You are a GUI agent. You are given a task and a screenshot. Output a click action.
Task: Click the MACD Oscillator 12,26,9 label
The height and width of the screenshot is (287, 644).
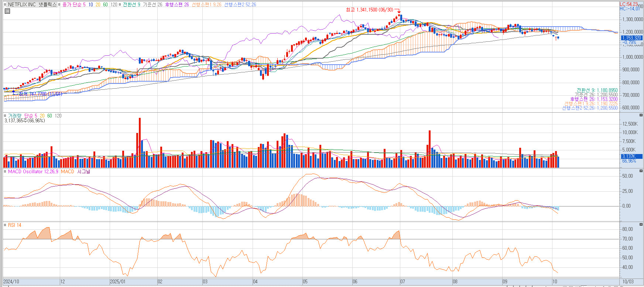tap(33, 171)
